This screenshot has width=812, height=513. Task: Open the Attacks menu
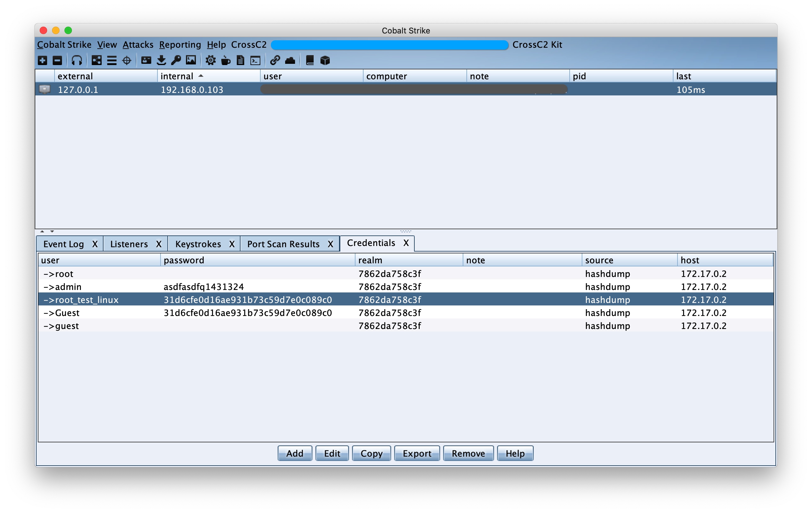tap(138, 45)
